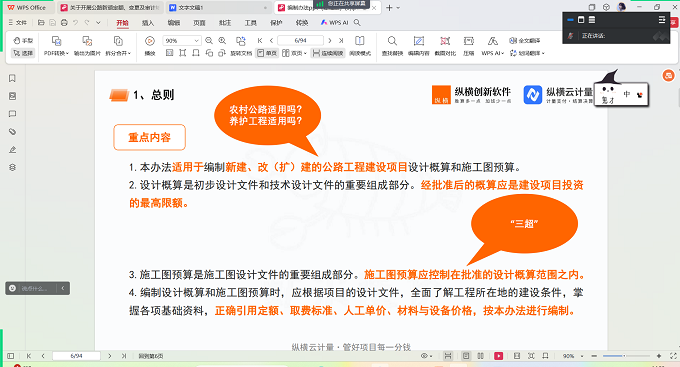
Task: Open the Find and Replace tool
Action: 392,45
